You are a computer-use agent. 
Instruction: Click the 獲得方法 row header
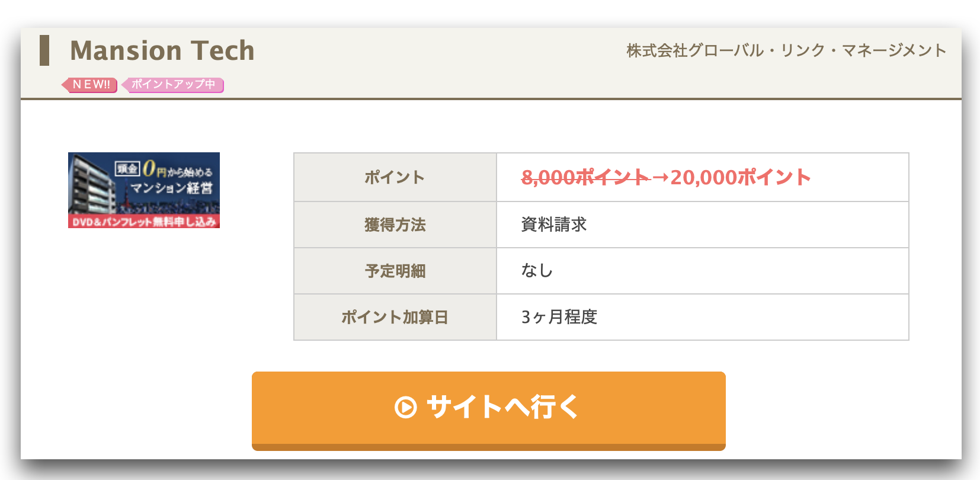click(x=395, y=225)
